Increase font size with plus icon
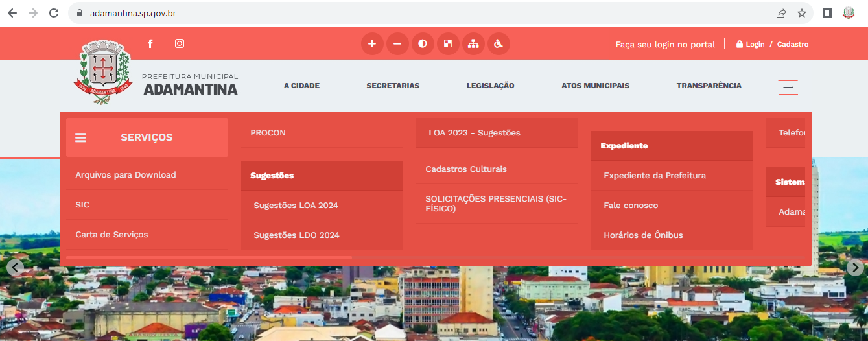The image size is (868, 341). [x=372, y=44]
